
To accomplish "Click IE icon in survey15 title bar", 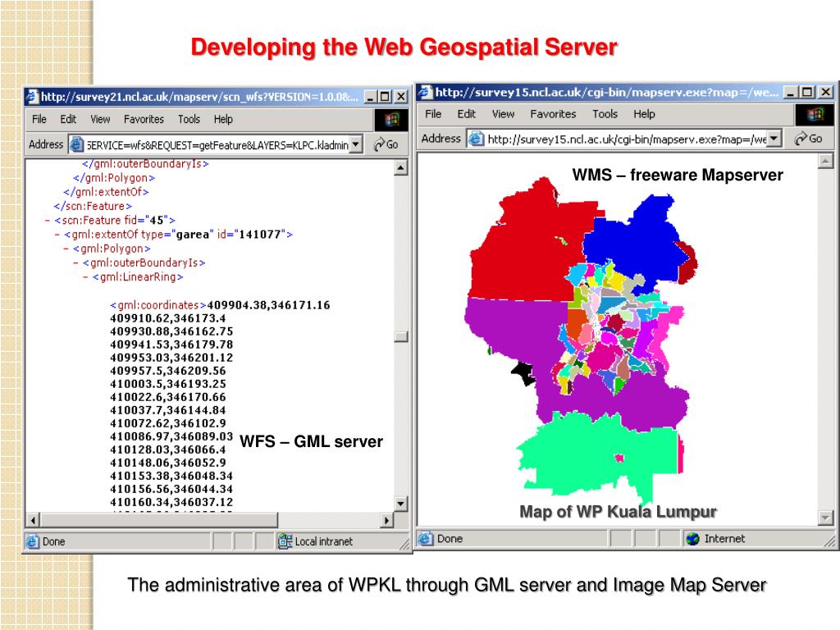I will [x=426, y=92].
